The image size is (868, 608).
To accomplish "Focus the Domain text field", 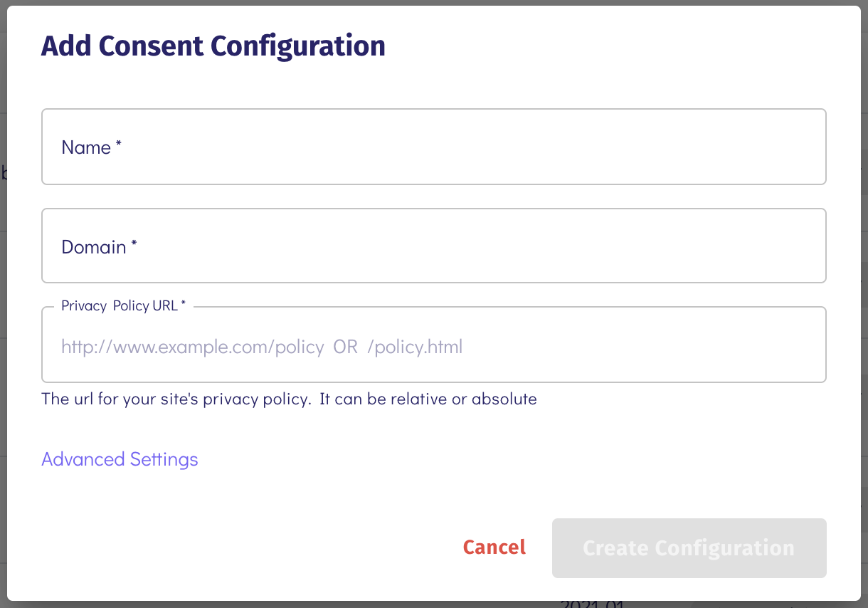I will tap(434, 246).
